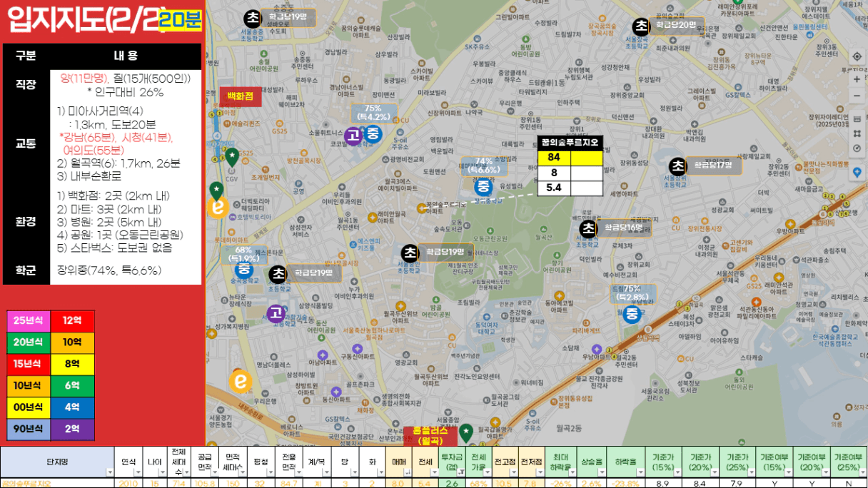The height and width of the screenshot is (488, 868).
Task: Click the 내 용 header cell
Action: [126, 56]
